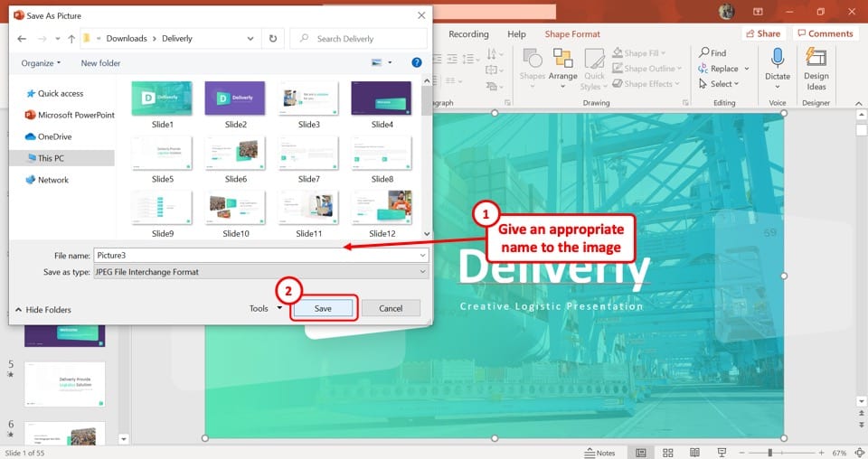The width and height of the screenshot is (868, 459).
Task: Open Network location
Action: point(47,180)
